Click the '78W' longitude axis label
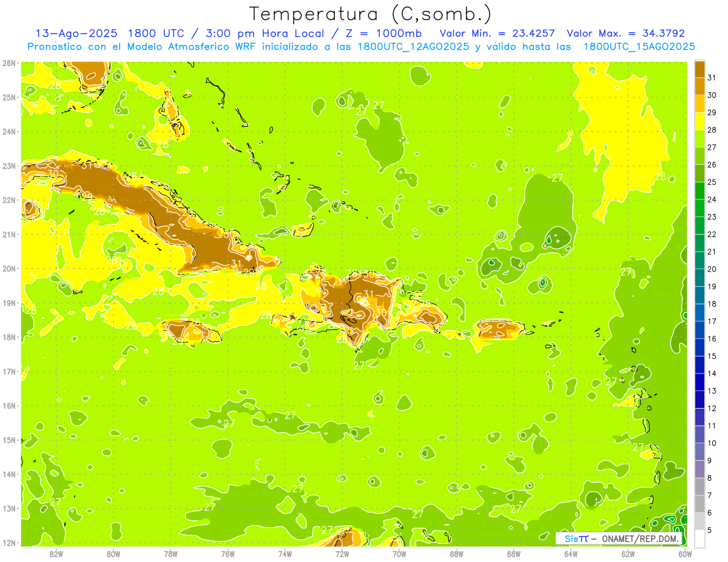The height and width of the screenshot is (562, 728). [170, 554]
